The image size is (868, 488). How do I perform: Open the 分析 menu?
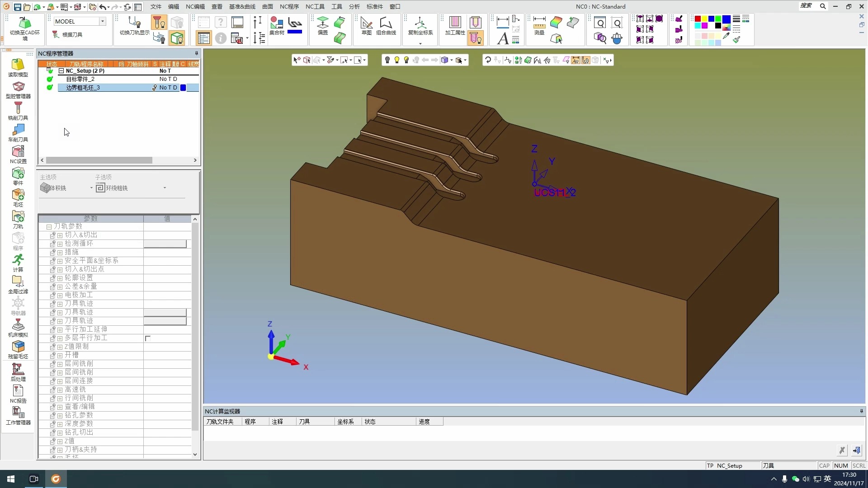click(354, 6)
